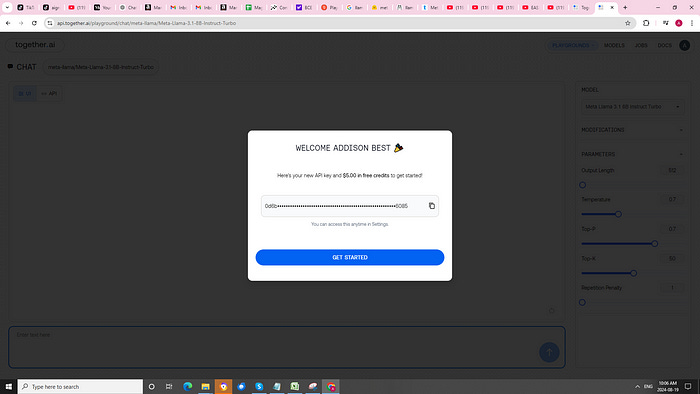The height and width of the screenshot is (394, 700).
Task: Go forward with the browser forward arrow
Action: [21, 23]
